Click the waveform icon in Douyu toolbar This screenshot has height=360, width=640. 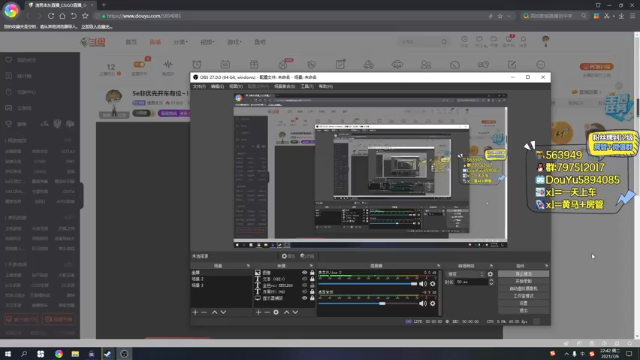coord(168,64)
